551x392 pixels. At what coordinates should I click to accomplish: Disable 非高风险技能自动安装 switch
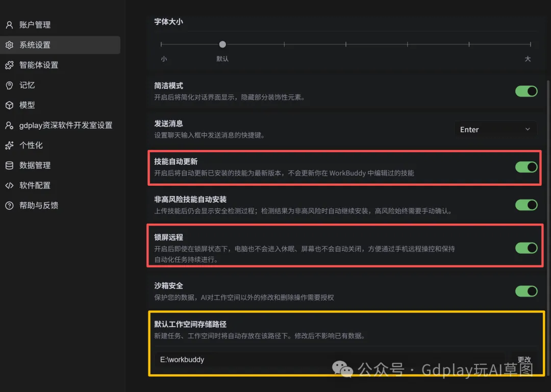pyautogui.click(x=526, y=205)
